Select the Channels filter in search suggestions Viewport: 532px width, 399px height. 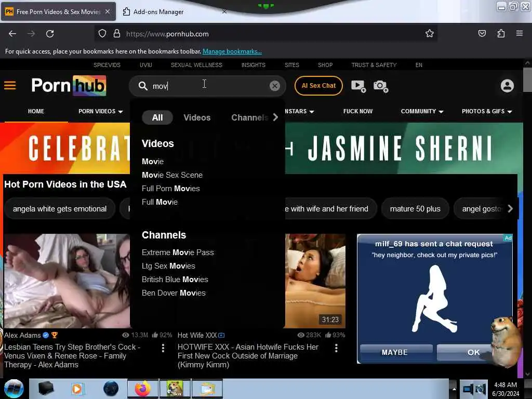click(250, 117)
